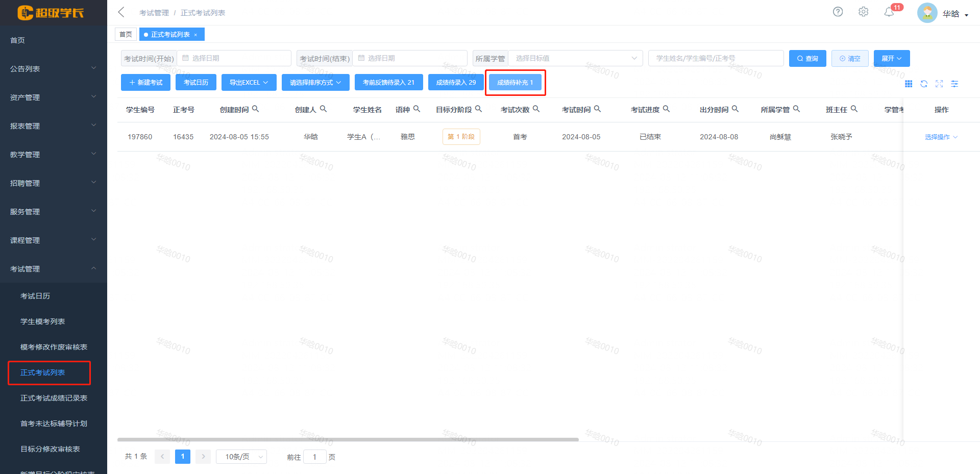
Task: Switch to the 首页 tab
Action: (x=126, y=34)
